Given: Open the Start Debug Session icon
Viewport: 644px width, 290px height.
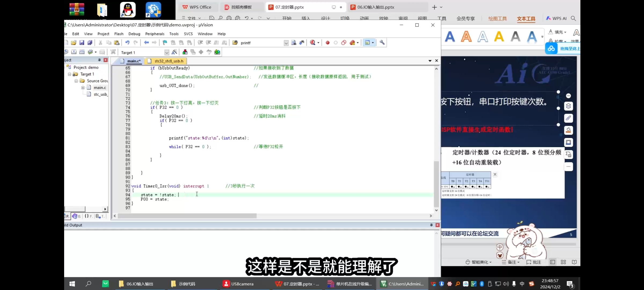Looking at the screenshot, I should (313, 43).
